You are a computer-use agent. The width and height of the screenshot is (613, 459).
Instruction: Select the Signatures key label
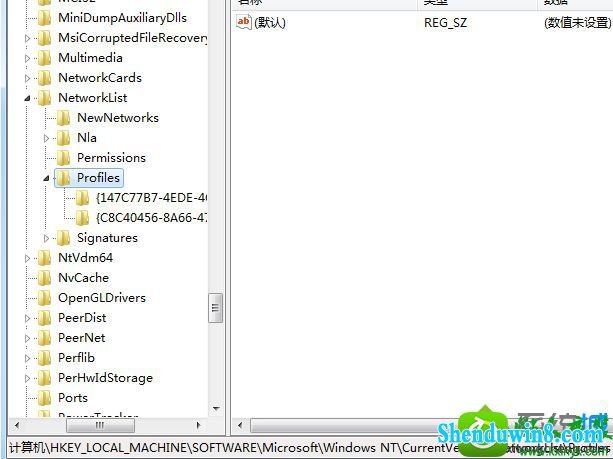point(108,238)
